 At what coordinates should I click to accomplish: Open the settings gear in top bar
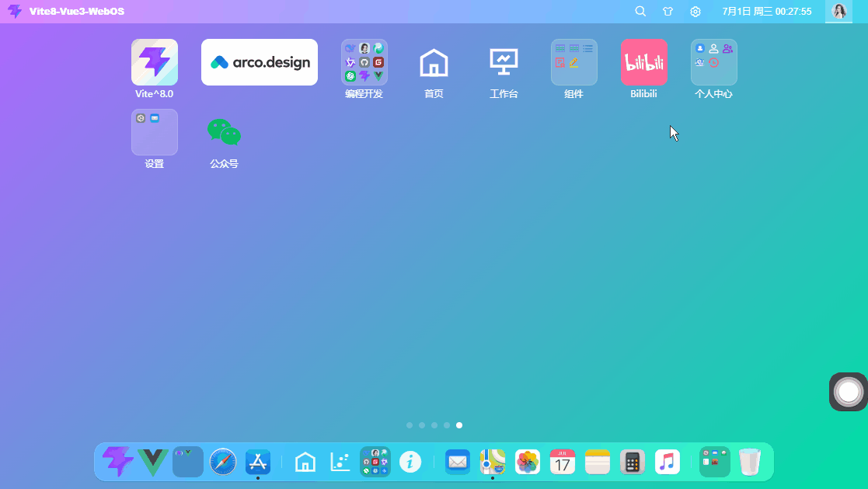click(695, 11)
